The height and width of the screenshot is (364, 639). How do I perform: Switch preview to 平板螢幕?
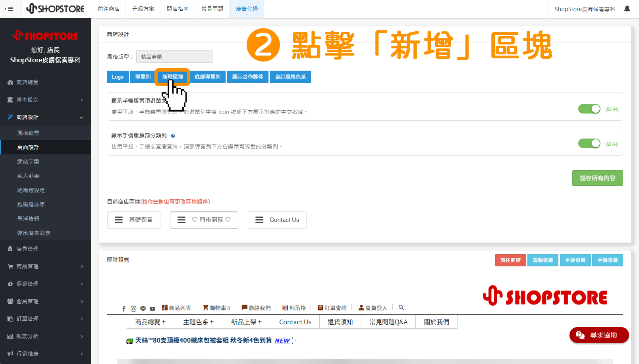coord(575,260)
